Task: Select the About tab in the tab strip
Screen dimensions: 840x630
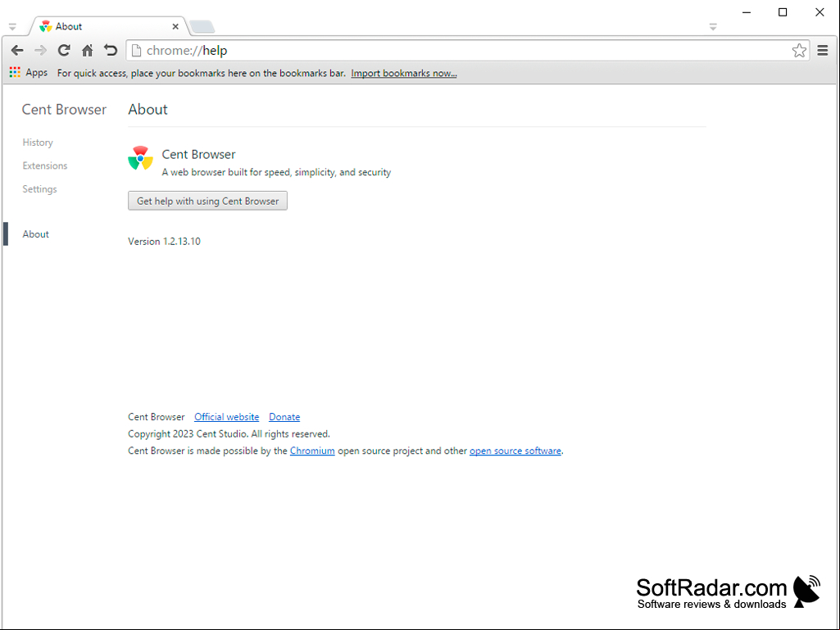Action: click(x=109, y=26)
